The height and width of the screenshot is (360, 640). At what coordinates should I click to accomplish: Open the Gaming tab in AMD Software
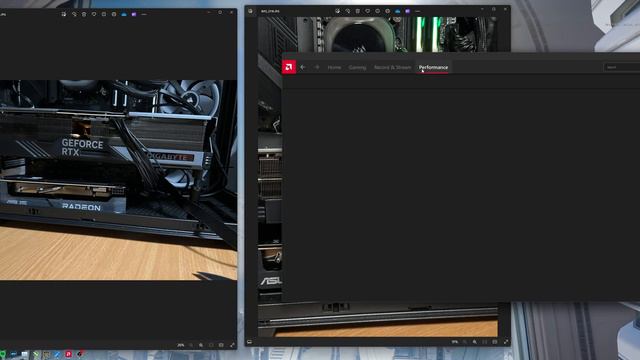coord(357,67)
